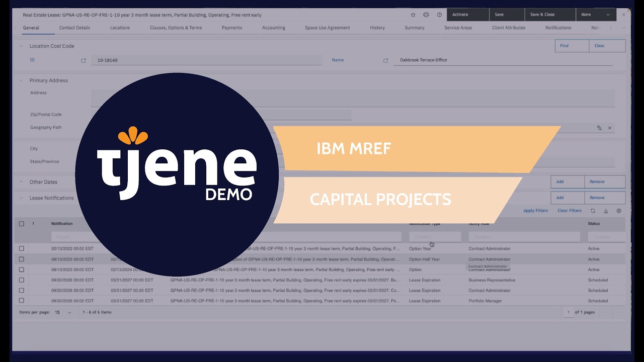This screenshot has width=644, height=362.
Task: Open the Summary tab
Action: click(x=415, y=28)
